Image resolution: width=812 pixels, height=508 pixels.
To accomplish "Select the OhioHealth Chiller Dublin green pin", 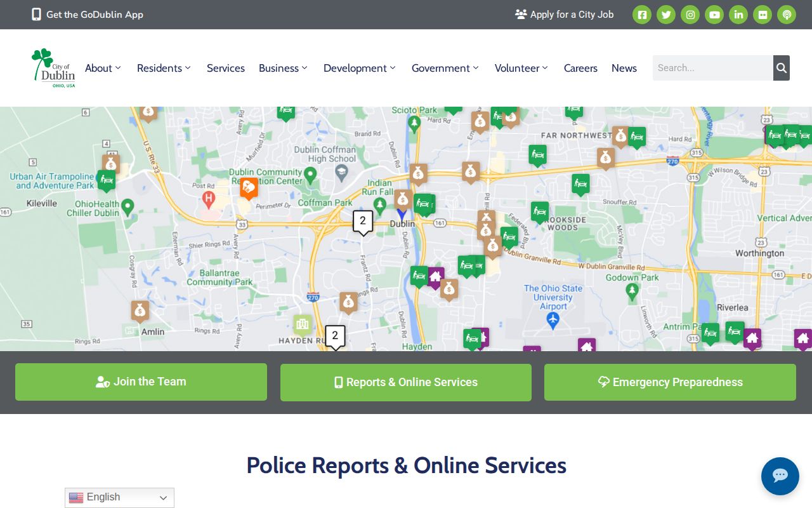I will pos(128,206).
